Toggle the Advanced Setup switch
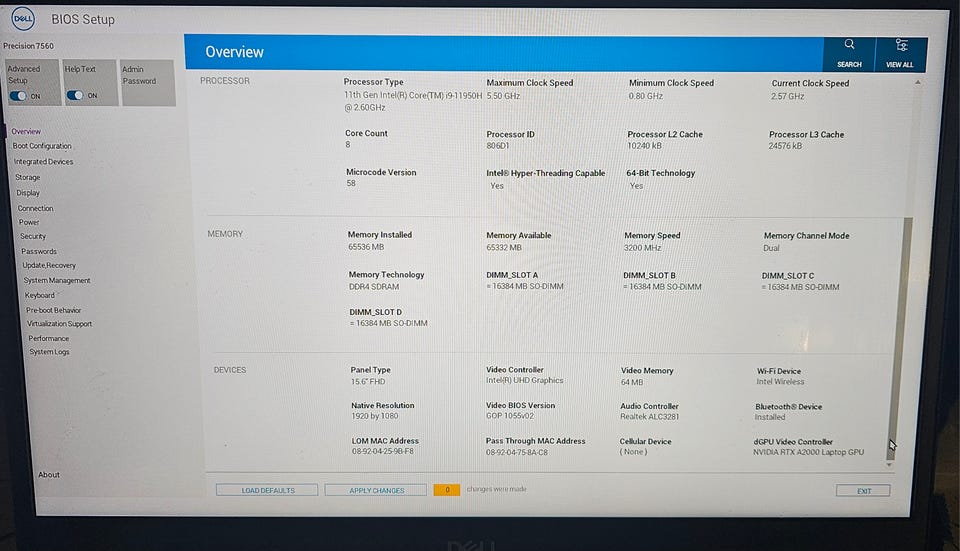960x551 pixels. coord(18,96)
